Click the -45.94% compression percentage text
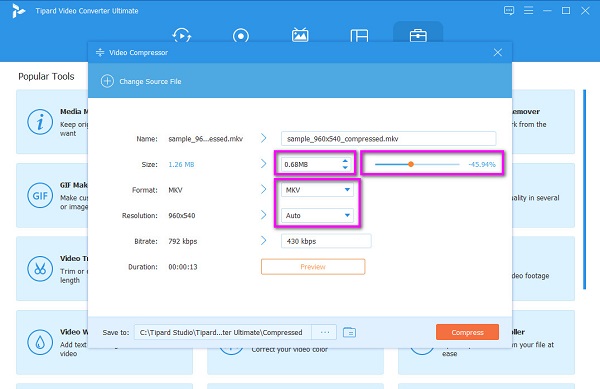600x389 pixels. (482, 164)
